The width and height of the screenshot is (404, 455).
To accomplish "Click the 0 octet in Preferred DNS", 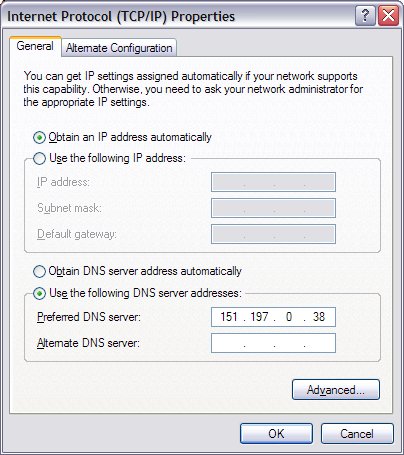I will tap(289, 317).
